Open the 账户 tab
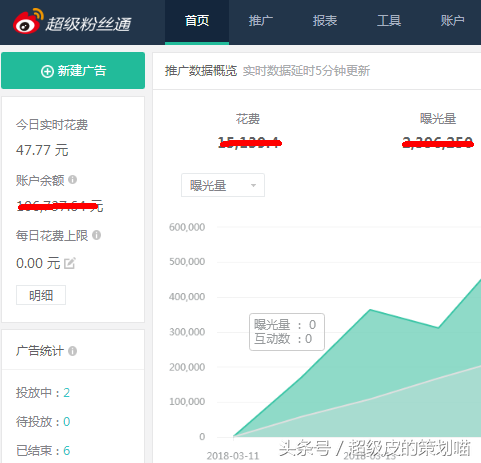Screen dimensions: 481x463 pyautogui.click(x=452, y=21)
